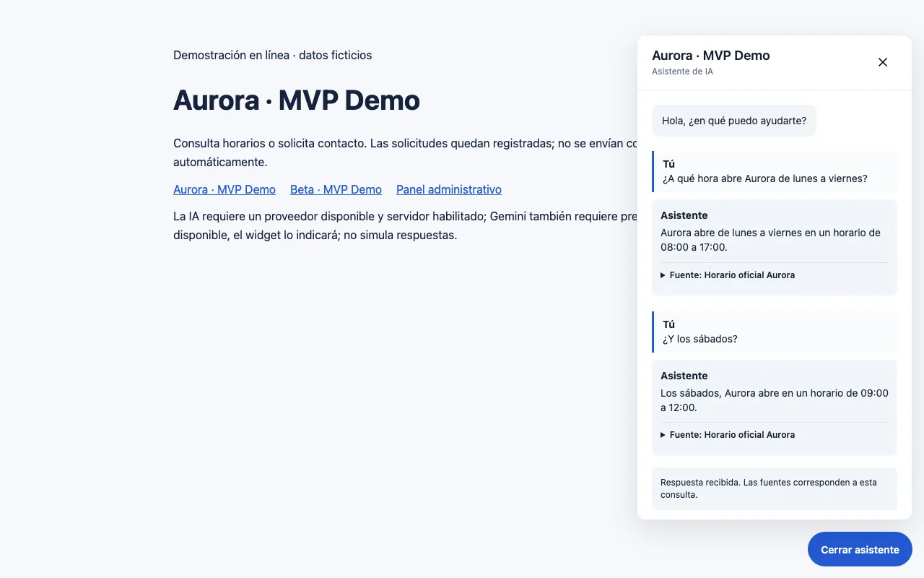Click the paragraph starting 'La IA requiere un proveedor'
This screenshot has height=578, width=924.
pyautogui.click(x=405, y=225)
